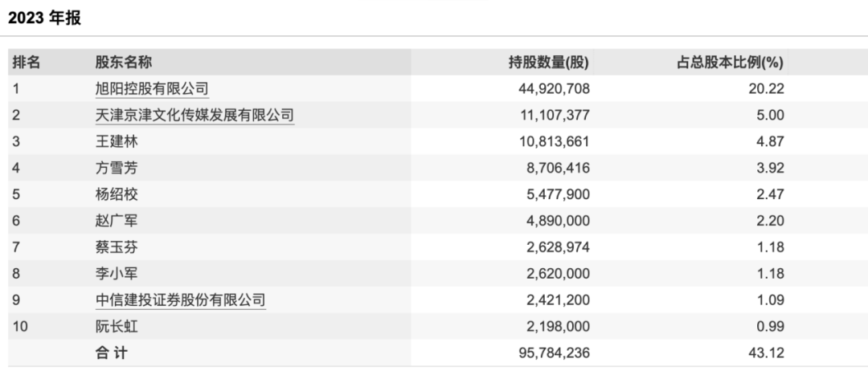
Task: Click the 占总股本比例(%) column header
Action: click(731, 62)
